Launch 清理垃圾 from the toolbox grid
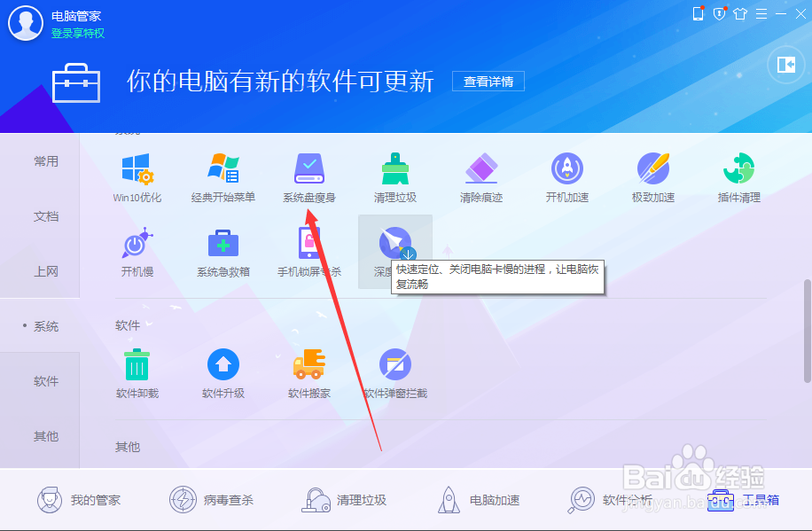 tap(394, 176)
